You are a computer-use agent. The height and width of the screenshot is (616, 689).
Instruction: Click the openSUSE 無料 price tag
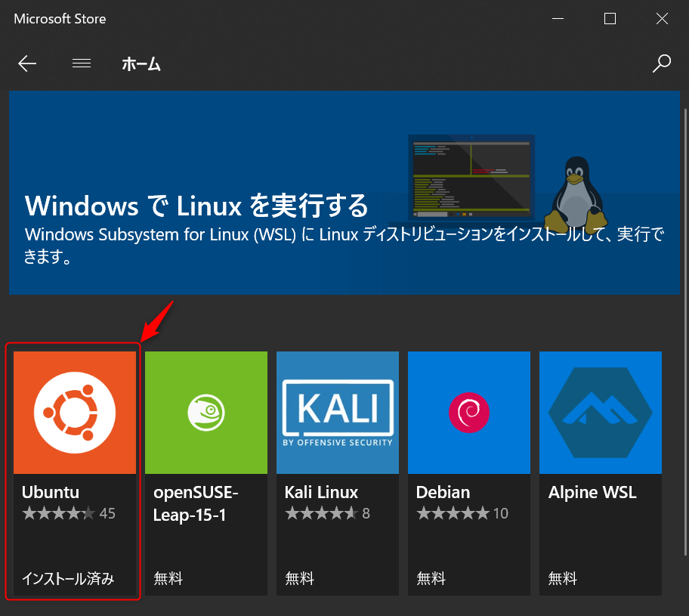tap(168, 578)
